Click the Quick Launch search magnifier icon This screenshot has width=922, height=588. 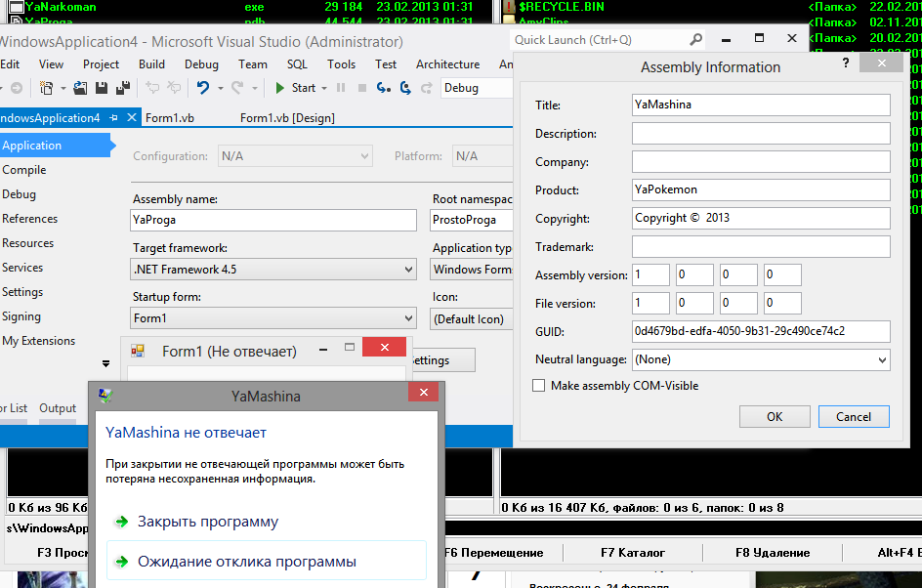(695, 40)
